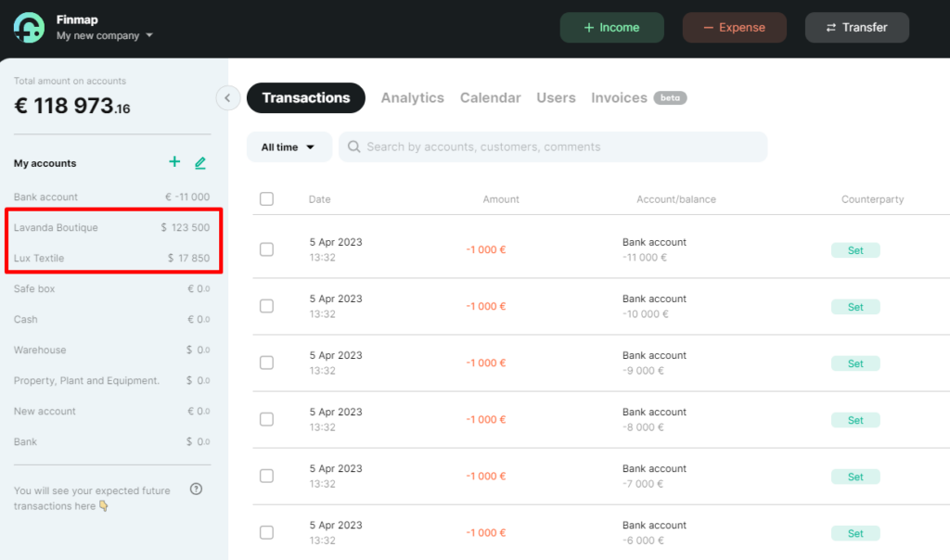Add a new Income transaction
Screen dimensions: 950x560
tap(612, 27)
